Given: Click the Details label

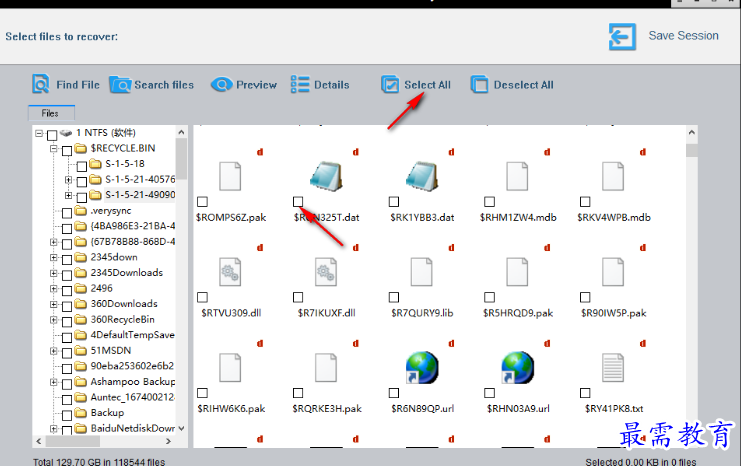Looking at the screenshot, I should point(332,85).
